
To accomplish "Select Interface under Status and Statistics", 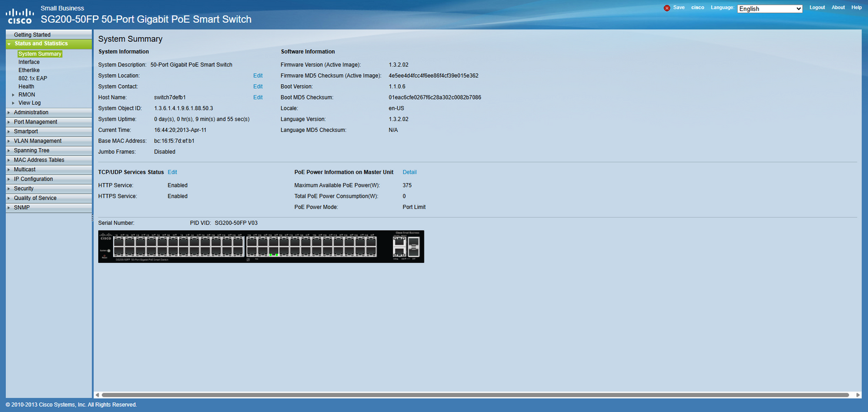I will click(29, 62).
